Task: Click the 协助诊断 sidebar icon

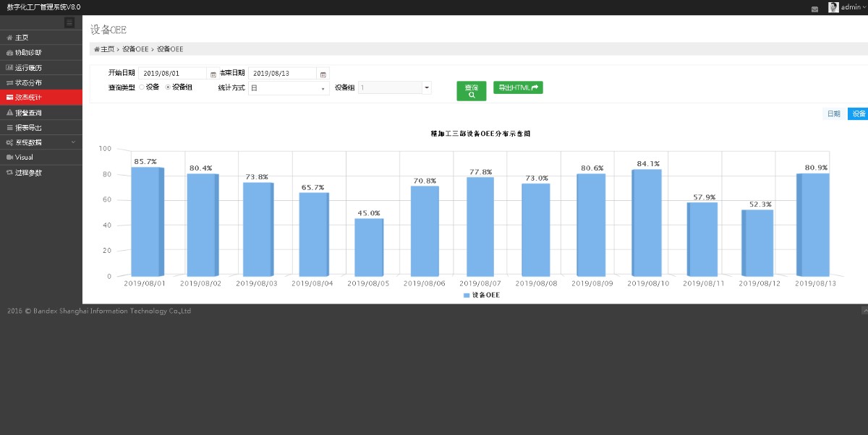Action: click(9, 53)
